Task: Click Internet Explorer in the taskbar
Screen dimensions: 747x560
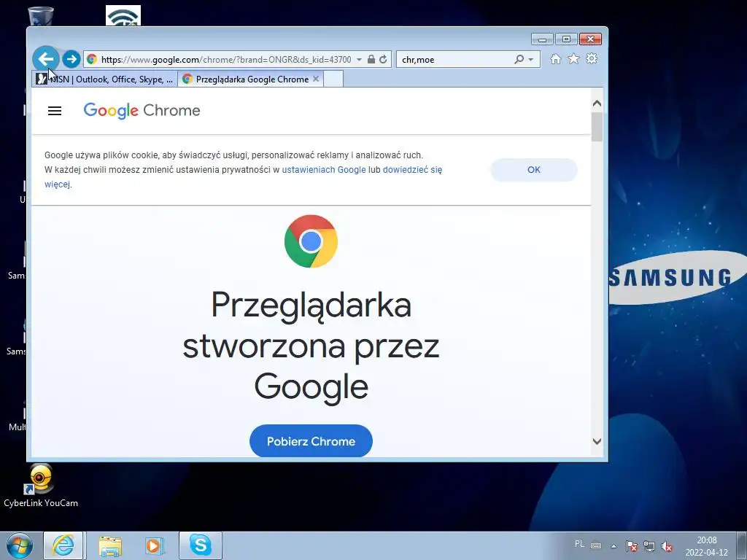Action: (63, 545)
